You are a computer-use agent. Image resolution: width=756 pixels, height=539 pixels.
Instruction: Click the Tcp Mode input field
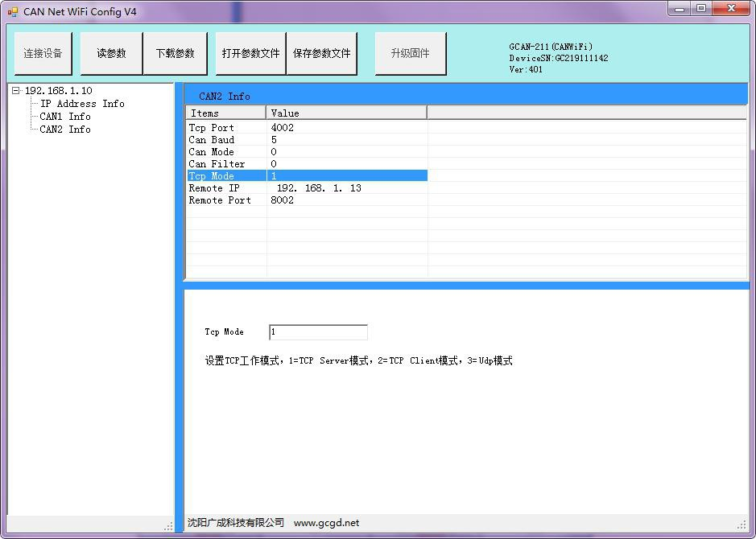tap(318, 332)
